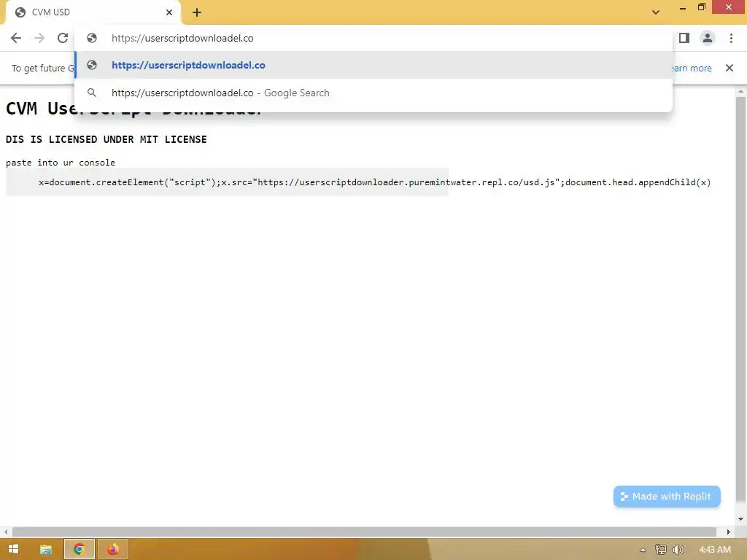Close the CVM USD tab
The image size is (747, 560).
169,12
